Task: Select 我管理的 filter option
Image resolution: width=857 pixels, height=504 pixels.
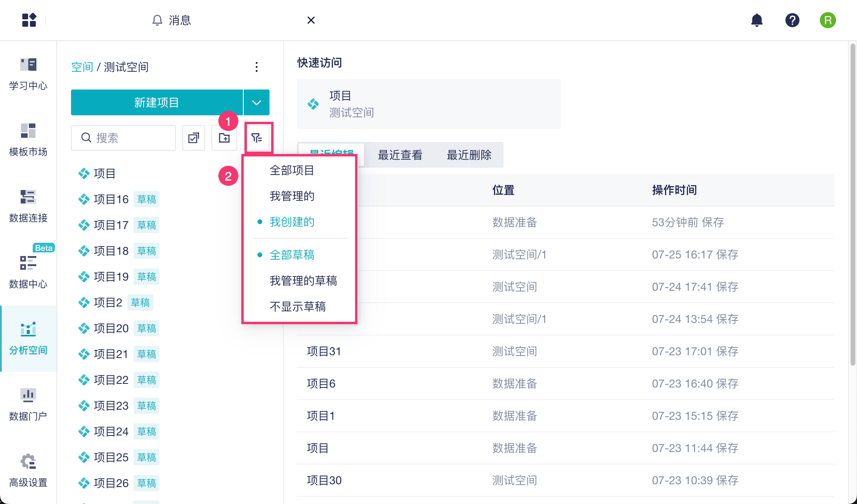Action: tap(292, 196)
